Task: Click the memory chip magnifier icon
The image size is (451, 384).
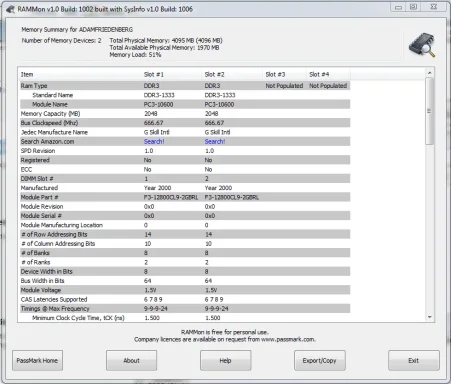Action: pos(422,45)
